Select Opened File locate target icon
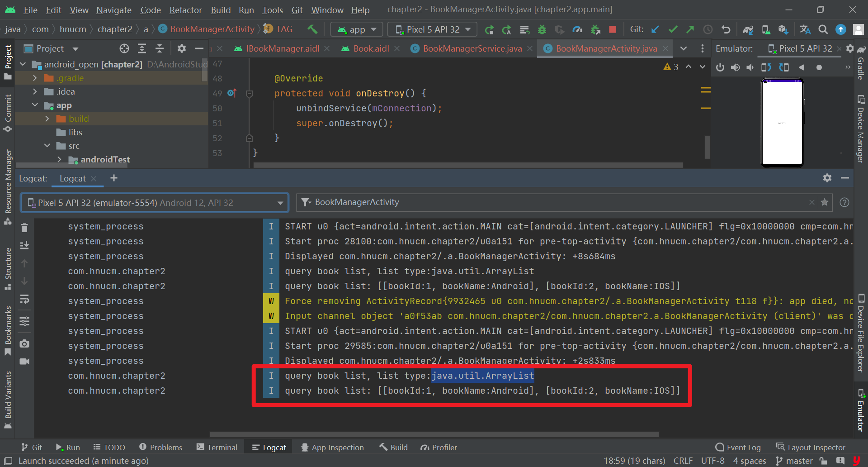 coord(124,48)
